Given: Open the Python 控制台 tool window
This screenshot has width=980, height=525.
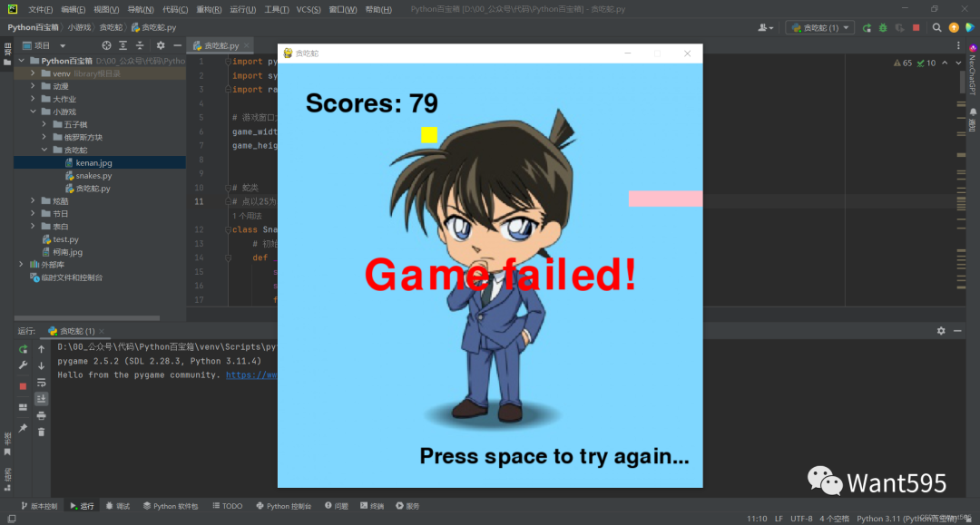Looking at the screenshot, I should tap(284, 506).
